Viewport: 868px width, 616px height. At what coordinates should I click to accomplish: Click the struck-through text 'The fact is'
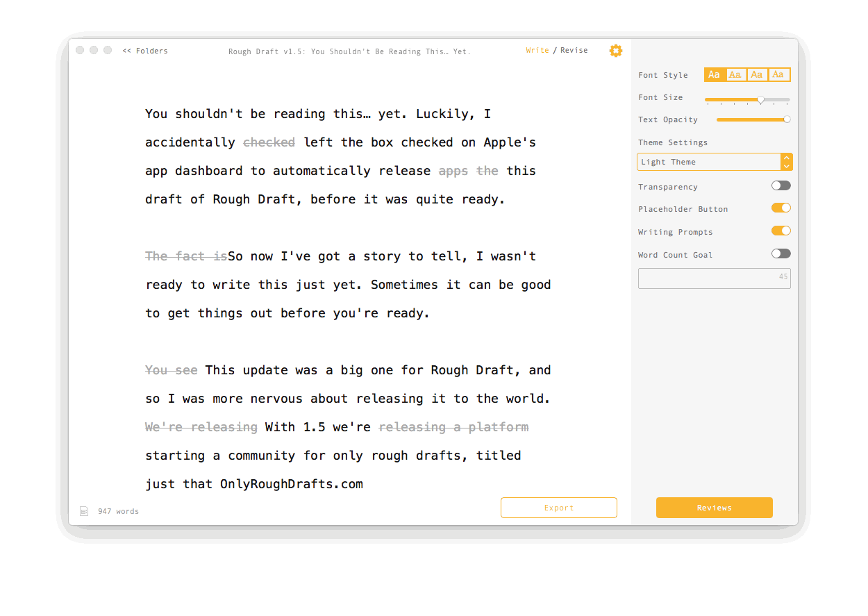coord(186,256)
